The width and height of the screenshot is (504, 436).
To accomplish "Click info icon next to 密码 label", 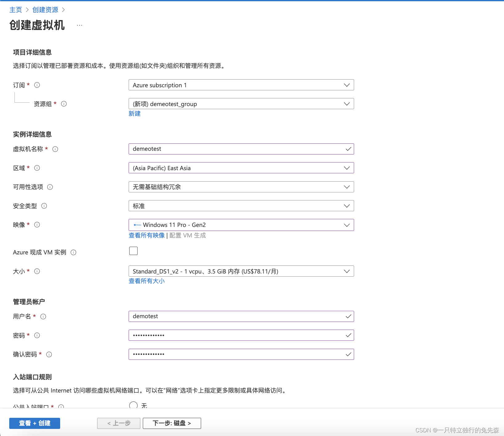I will [37, 335].
